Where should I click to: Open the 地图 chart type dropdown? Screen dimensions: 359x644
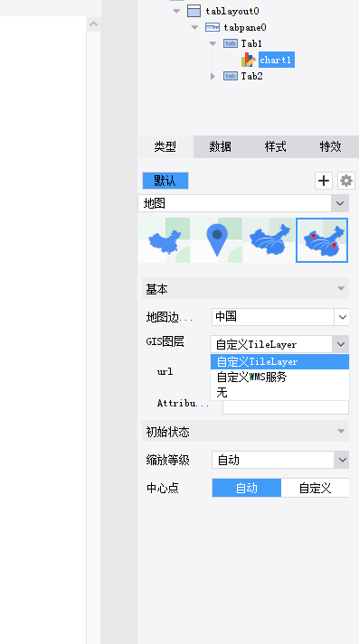coord(243,203)
